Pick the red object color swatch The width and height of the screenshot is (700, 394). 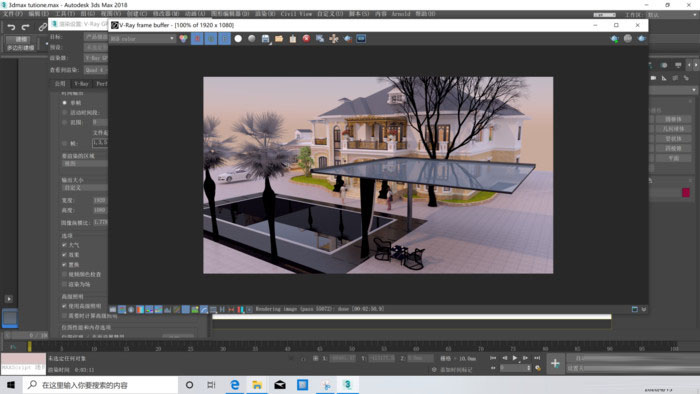pos(686,192)
